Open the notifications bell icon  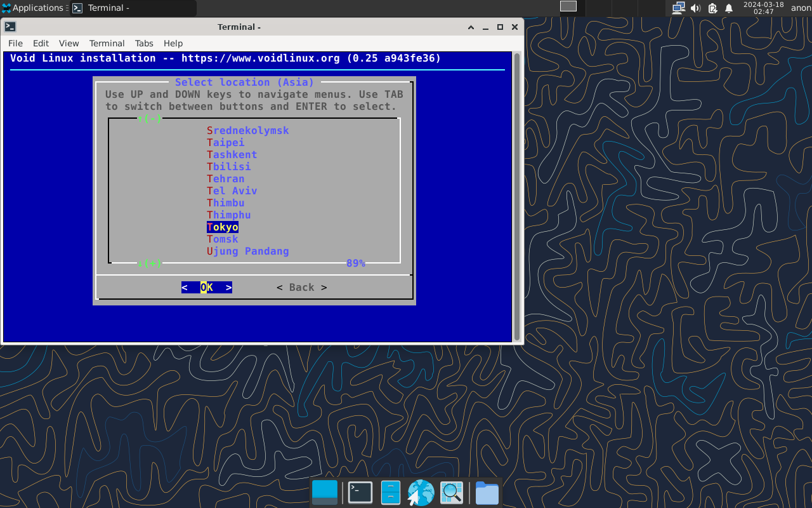(x=729, y=8)
